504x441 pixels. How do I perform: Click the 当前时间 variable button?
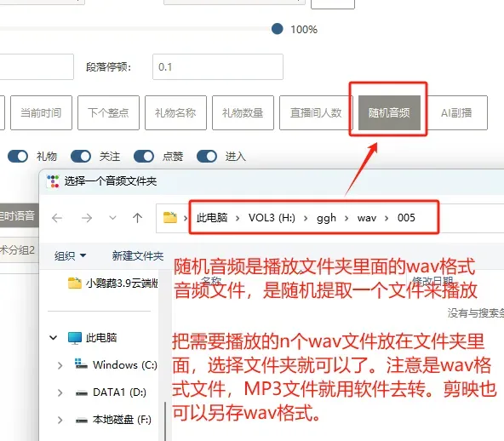click(x=41, y=113)
